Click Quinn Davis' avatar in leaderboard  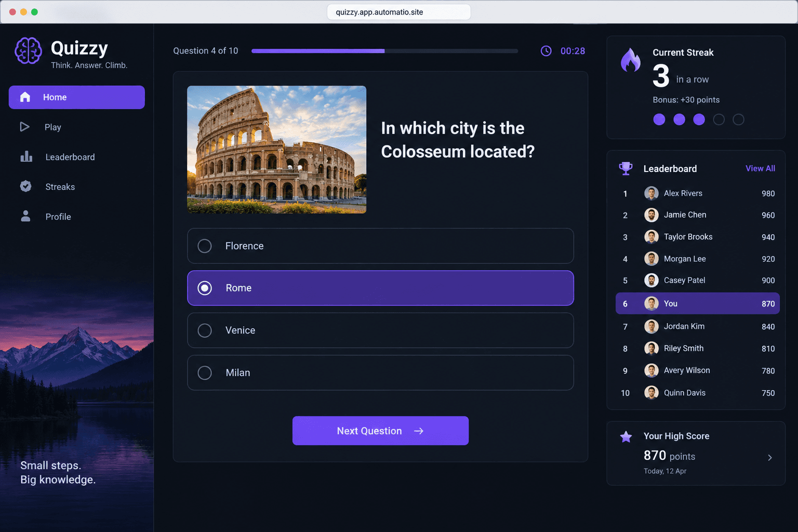[x=651, y=393]
